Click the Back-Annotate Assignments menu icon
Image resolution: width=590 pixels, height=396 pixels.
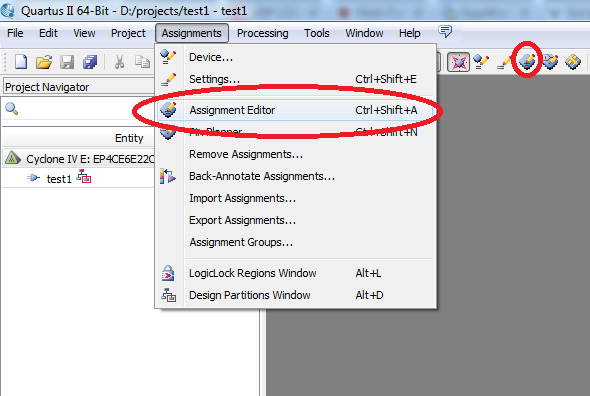(167, 176)
